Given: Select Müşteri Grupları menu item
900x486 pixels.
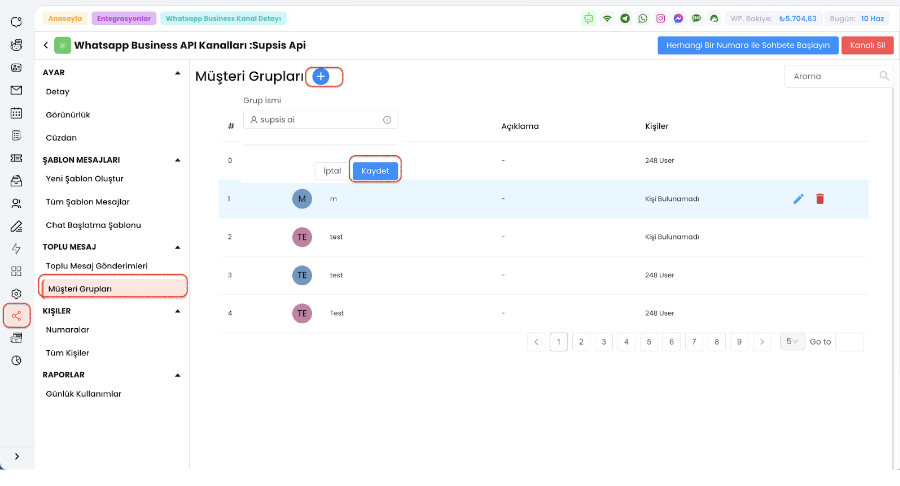Looking at the screenshot, I should [113, 289].
